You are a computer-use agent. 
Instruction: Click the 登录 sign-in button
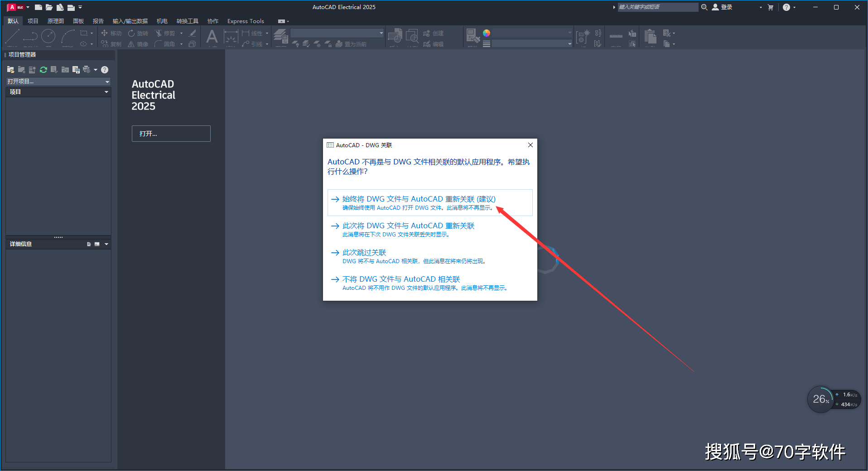[x=722, y=7]
